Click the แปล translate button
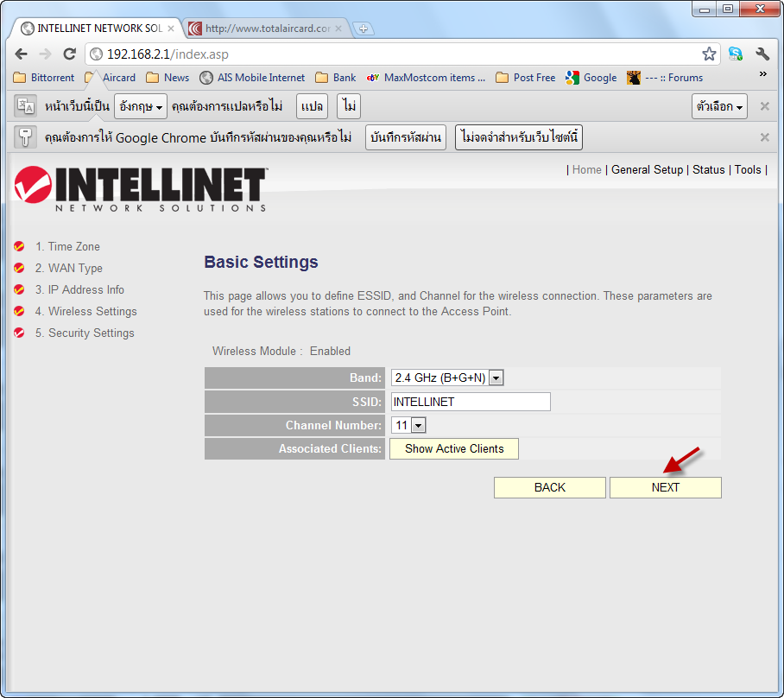Image resolution: width=784 pixels, height=698 pixels. (x=312, y=106)
